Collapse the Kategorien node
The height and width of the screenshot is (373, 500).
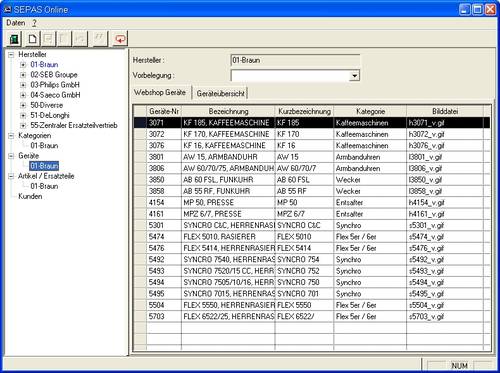[11, 136]
